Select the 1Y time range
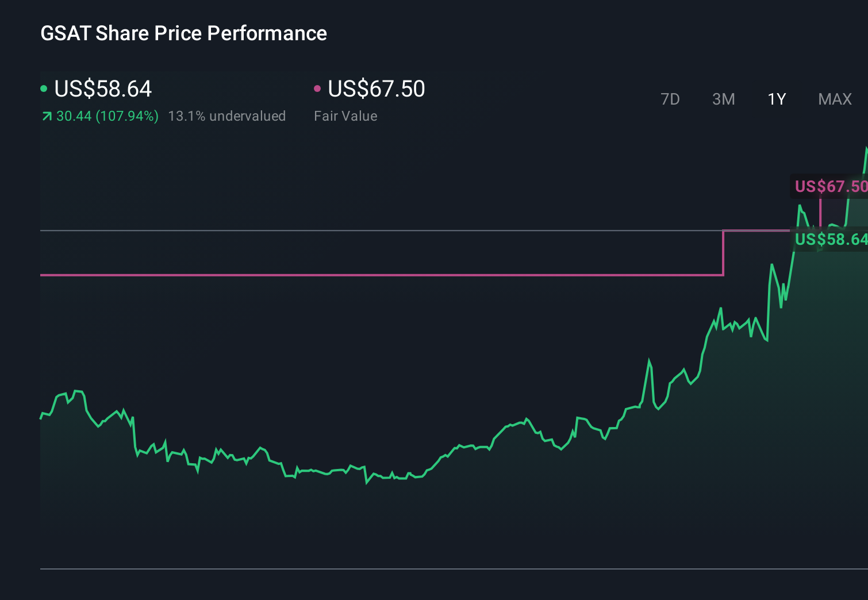 pyautogui.click(x=776, y=99)
